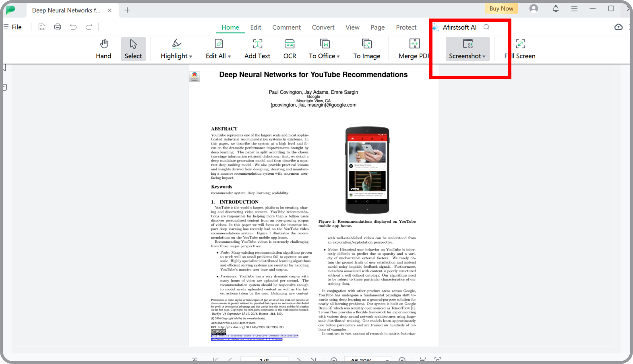Expand the Edit All dropdown arrow
Image resolution: width=633 pixels, height=364 pixels.
pyautogui.click(x=230, y=56)
